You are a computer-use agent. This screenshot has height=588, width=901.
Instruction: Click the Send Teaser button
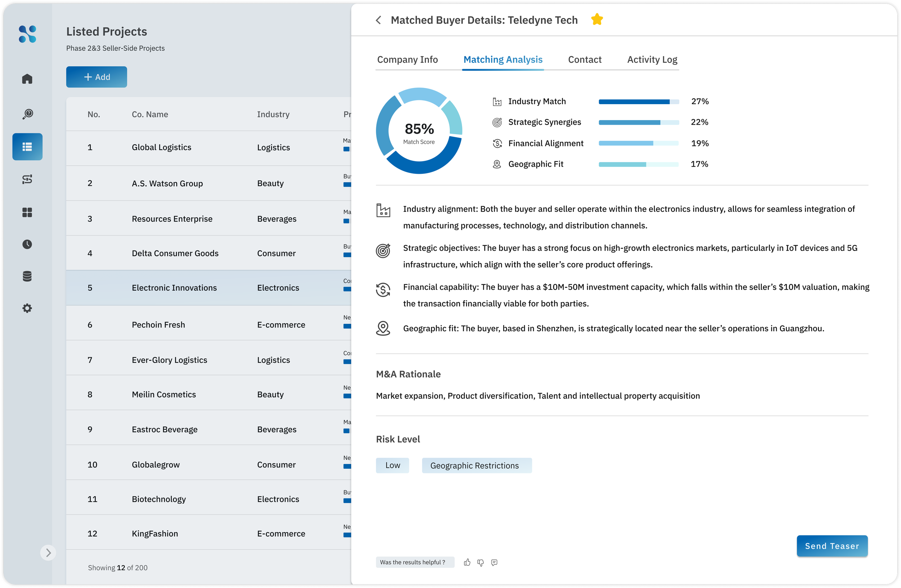(832, 545)
